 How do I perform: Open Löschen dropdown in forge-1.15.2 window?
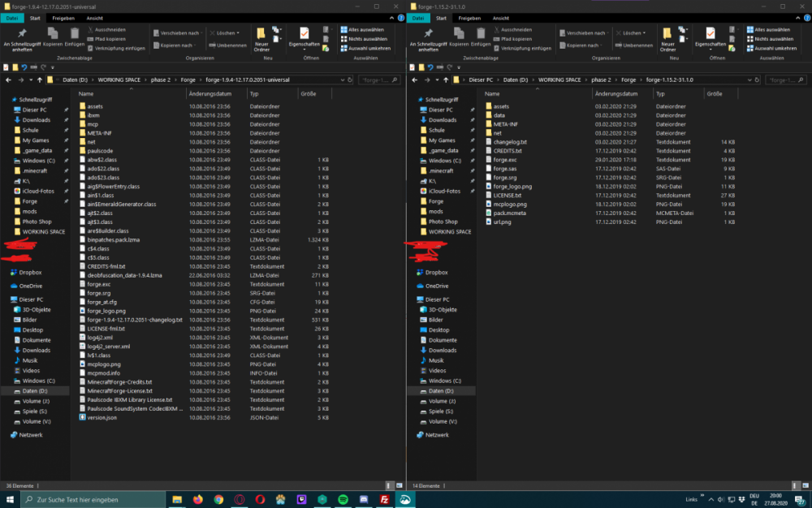coord(631,32)
